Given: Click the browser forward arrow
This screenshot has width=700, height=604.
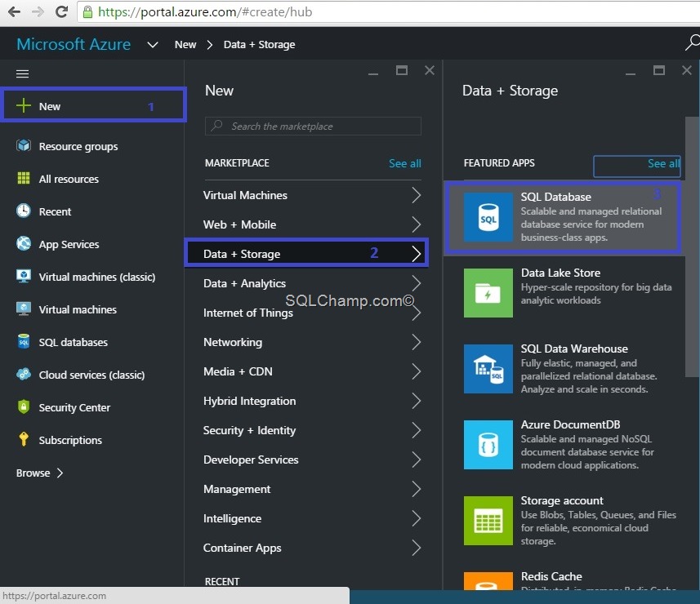Looking at the screenshot, I should click(38, 11).
